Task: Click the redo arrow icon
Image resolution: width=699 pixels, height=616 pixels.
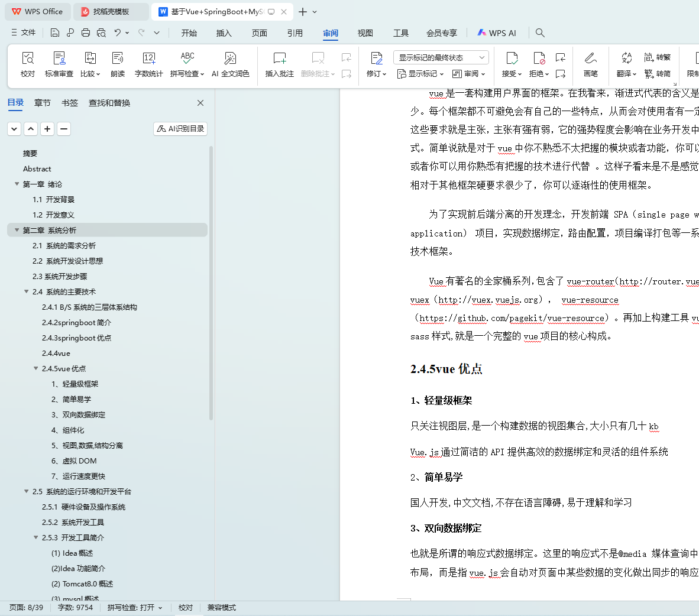Action: pyautogui.click(x=141, y=33)
